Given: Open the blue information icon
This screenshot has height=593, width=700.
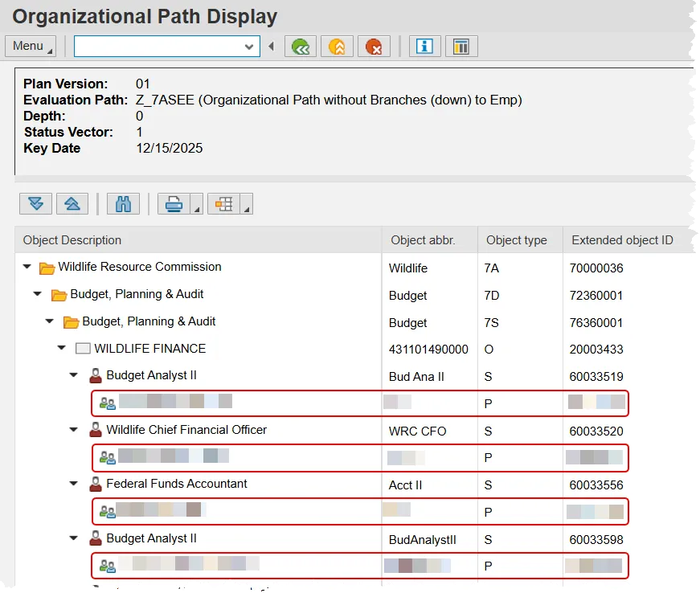Looking at the screenshot, I should point(424,47).
